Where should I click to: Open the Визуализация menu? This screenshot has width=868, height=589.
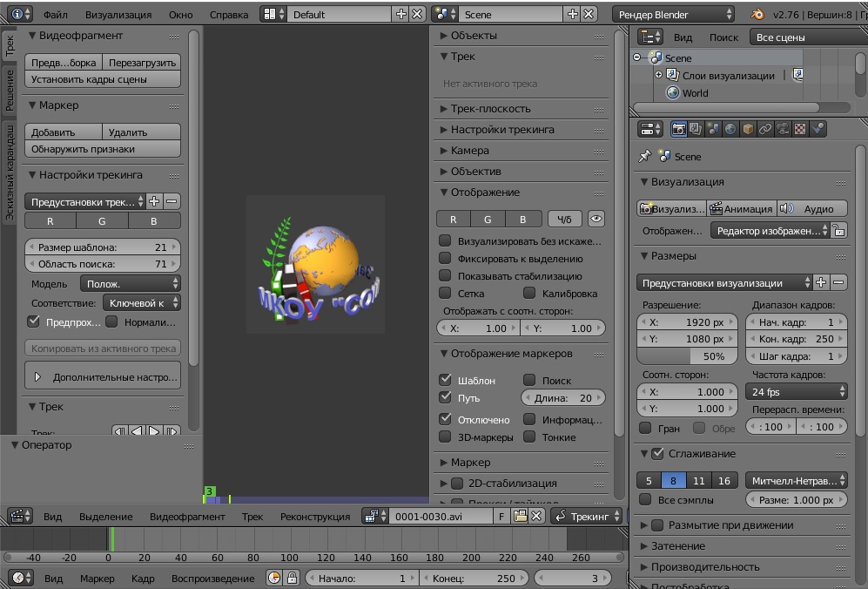(x=118, y=15)
